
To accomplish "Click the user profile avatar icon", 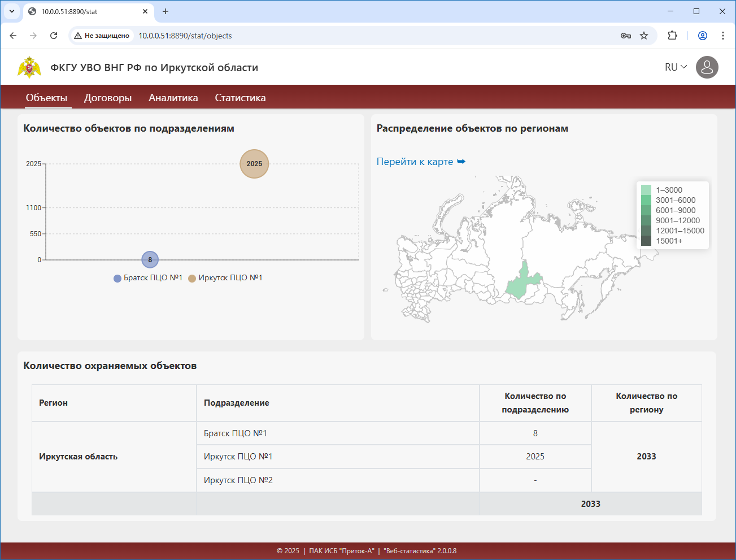I will point(707,67).
